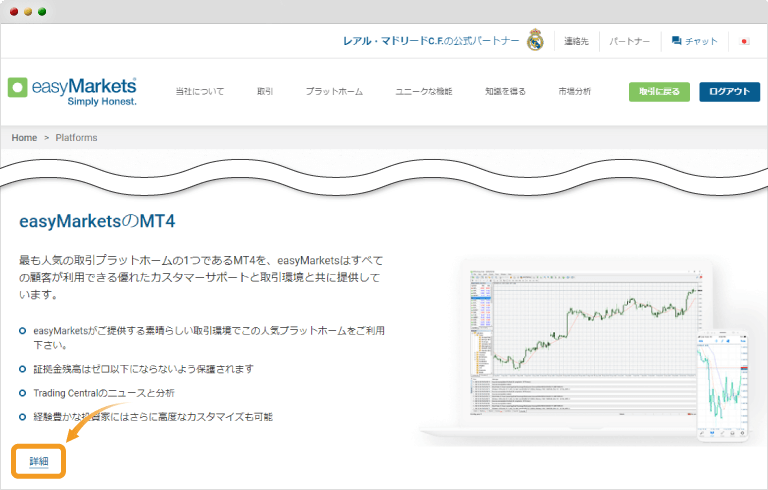Screen dimensions: 768x490
Task: Click the 証拠金残高はゼロ以下 bullet text
Action: point(144,369)
